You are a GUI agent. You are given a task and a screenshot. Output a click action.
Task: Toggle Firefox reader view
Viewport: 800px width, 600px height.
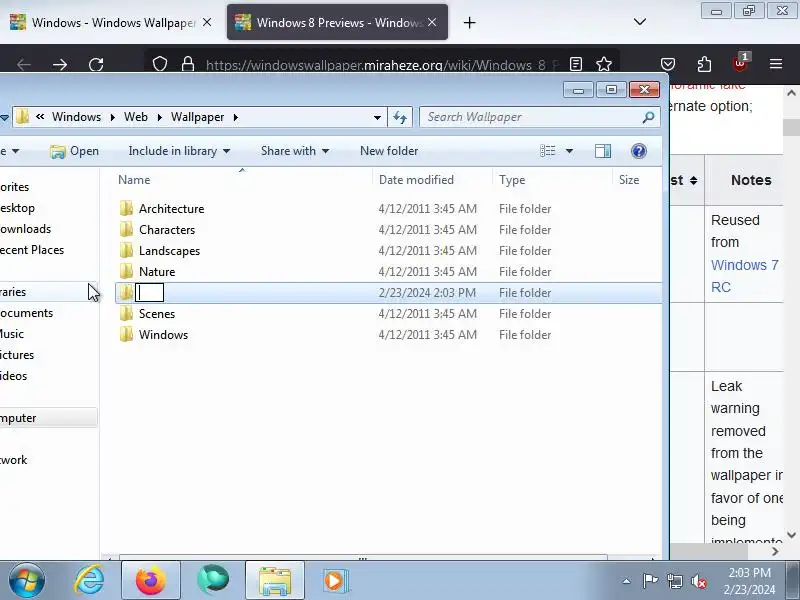576,64
